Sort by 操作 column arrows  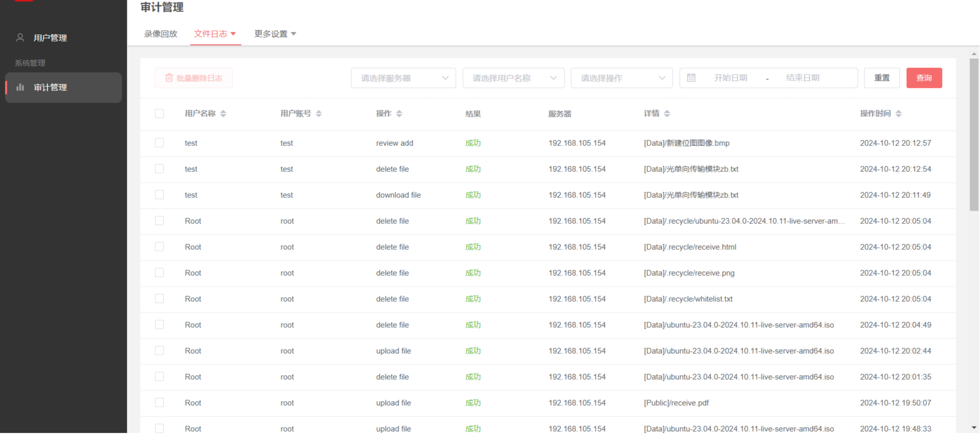pyautogui.click(x=399, y=114)
